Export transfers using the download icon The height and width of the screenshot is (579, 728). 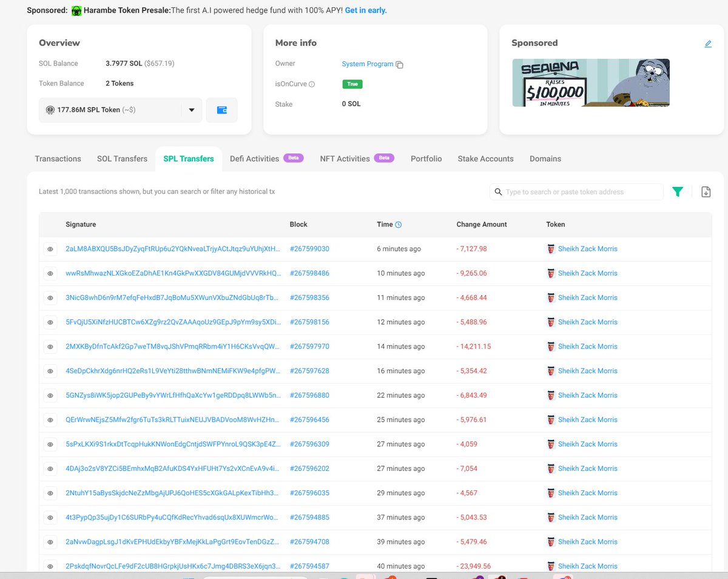tap(706, 191)
